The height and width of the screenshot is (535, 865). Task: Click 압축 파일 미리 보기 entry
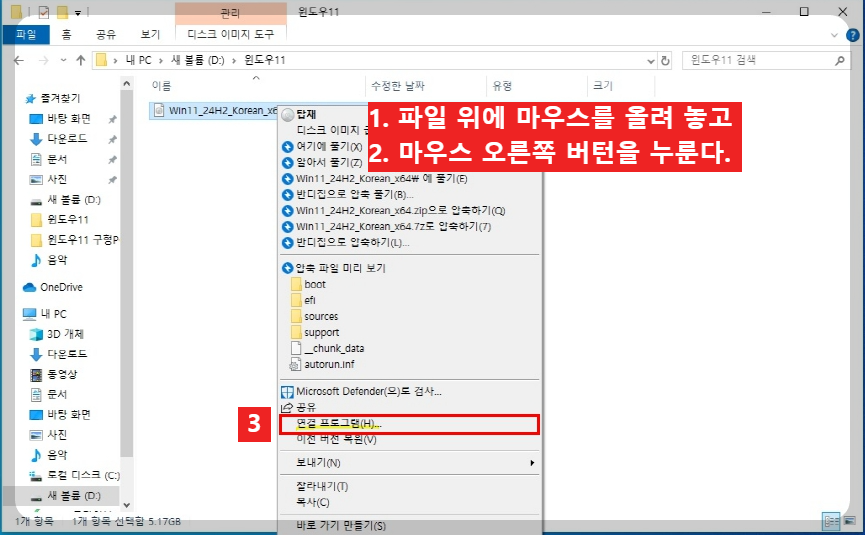pos(340,268)
